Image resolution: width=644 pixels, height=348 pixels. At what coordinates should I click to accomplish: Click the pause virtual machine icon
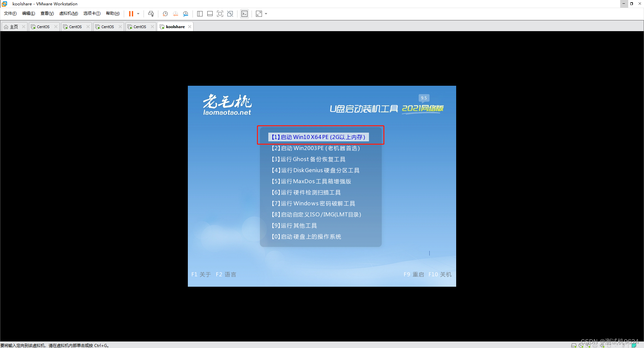pyautogui.click(x=131, y=14)
